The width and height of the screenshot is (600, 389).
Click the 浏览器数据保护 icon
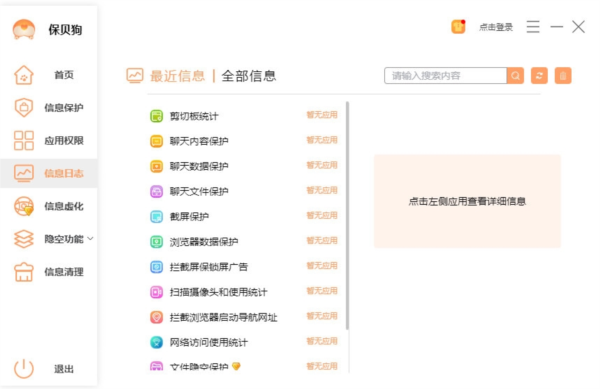click(156, 242)
